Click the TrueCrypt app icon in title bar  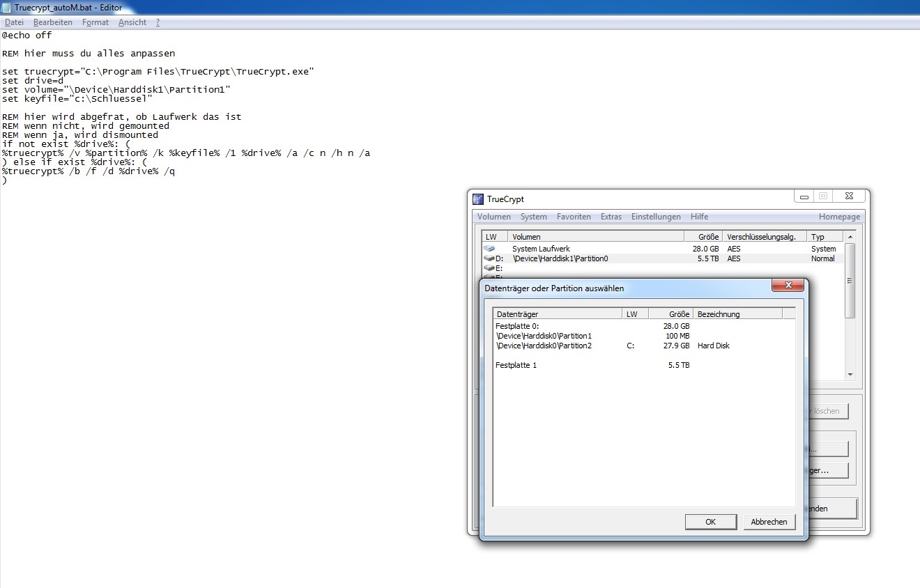(x=478, y=199)
